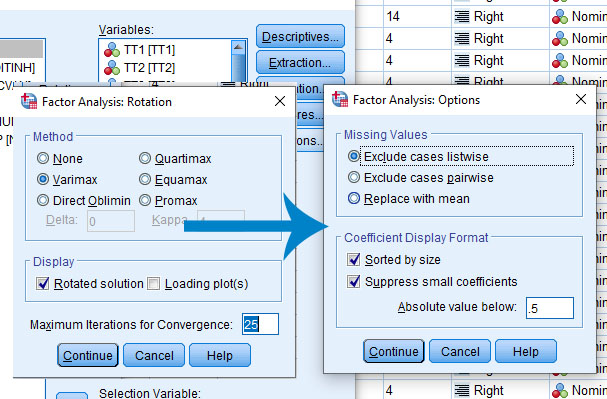Click the nominal icon beside TT1

[x=112, y=50]
